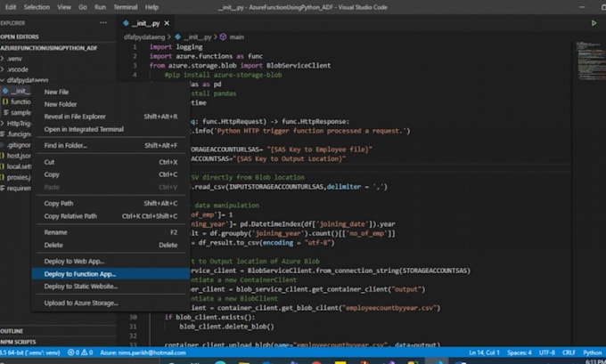This screenshot has height=364, width=606.
Task: Click the dfafpydataeng breadcrumb
Action: pyautogui.click(x=144, y=37)
